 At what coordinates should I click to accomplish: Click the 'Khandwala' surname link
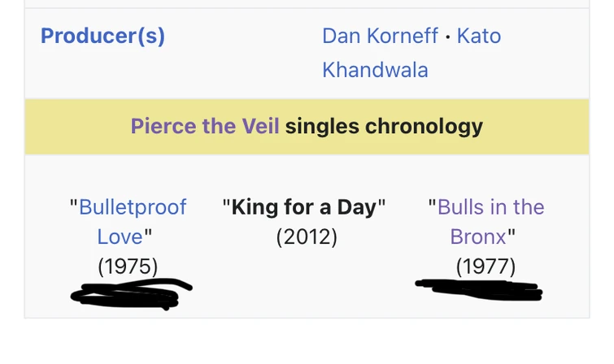375,70
